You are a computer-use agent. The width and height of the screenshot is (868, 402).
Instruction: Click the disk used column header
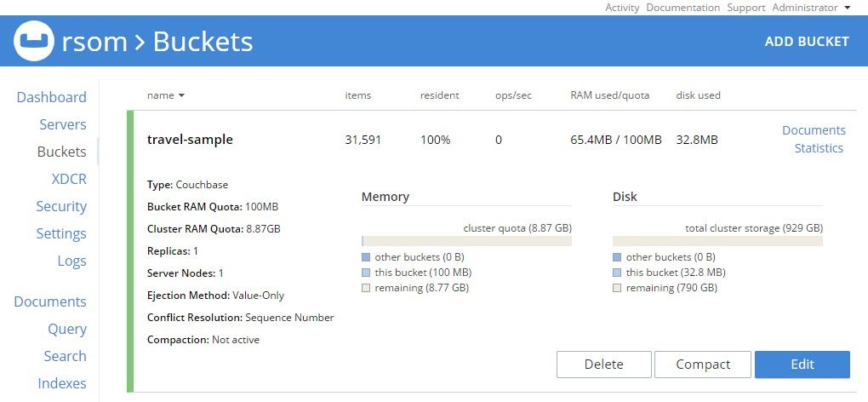coord(698,95)
